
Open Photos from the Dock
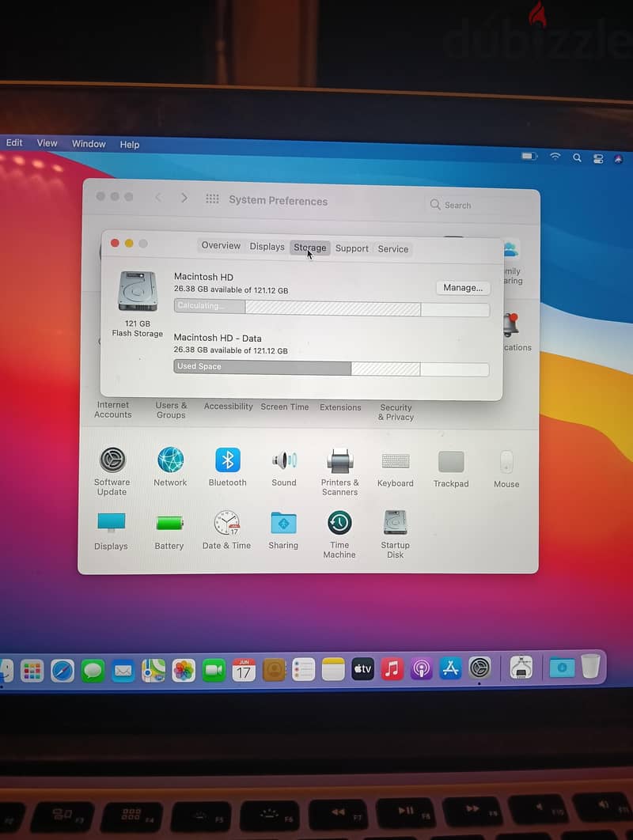pos(184,671)
